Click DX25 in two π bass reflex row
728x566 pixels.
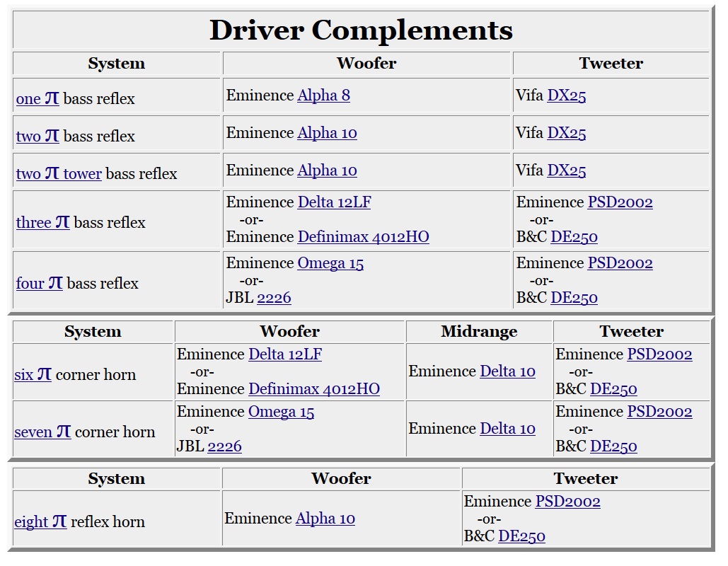coord(567,133)
